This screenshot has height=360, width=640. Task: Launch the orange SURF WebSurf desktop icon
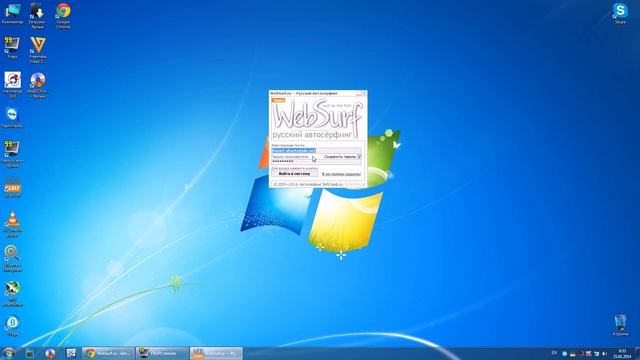(x=12, y=188)
